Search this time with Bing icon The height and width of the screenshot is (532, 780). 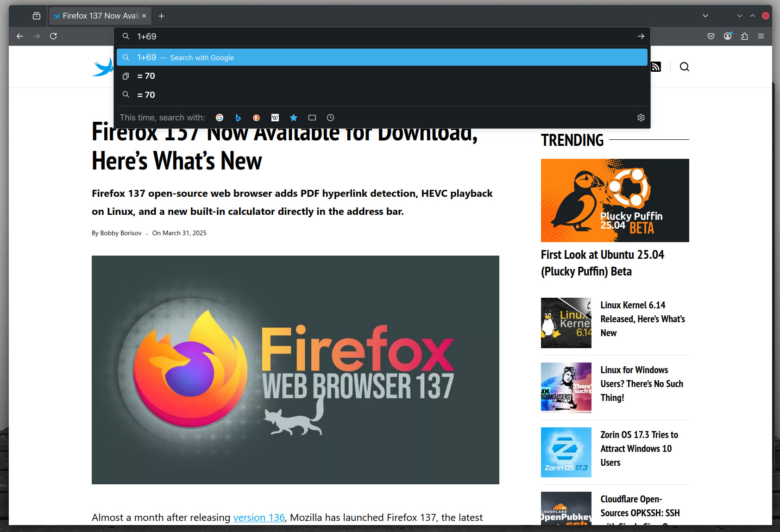click(238, 118)
